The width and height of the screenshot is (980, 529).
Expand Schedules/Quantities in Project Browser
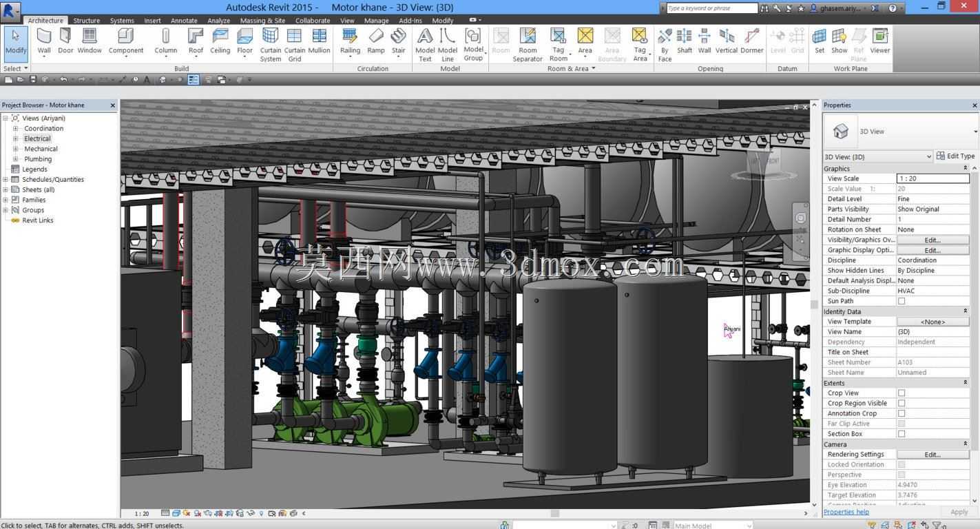click(x=6, y=179)
